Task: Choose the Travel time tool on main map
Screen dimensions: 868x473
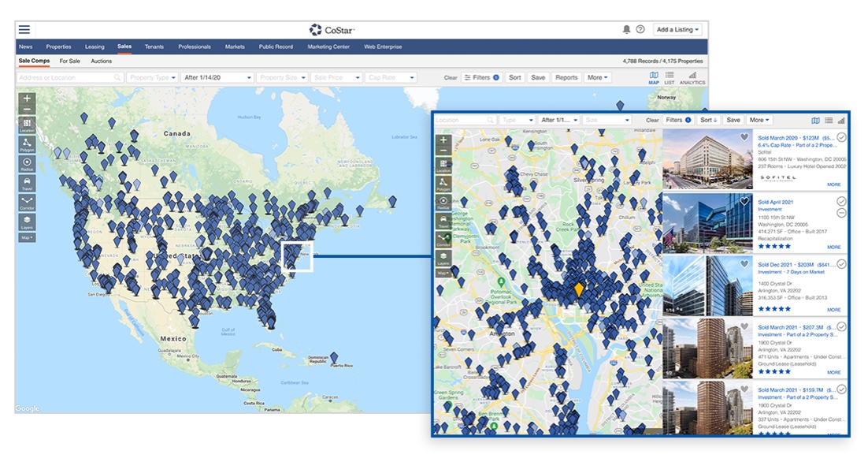Action: pos(28,182)
